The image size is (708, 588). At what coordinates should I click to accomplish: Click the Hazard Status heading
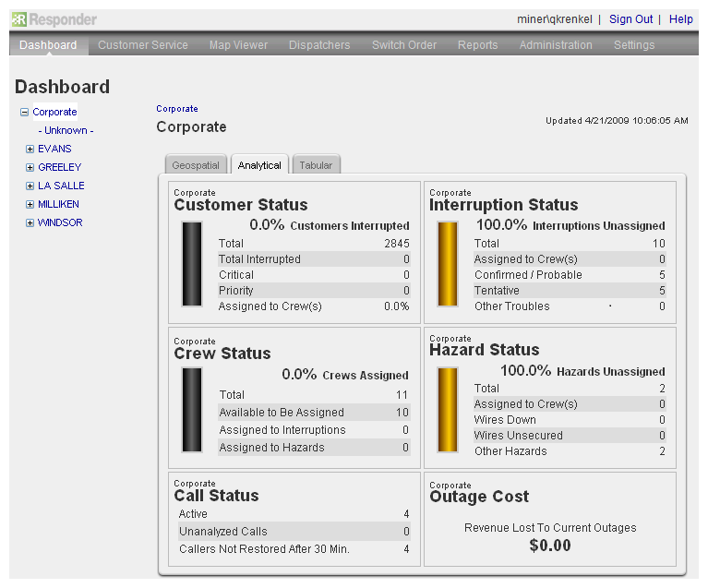(x=484, y=350)
